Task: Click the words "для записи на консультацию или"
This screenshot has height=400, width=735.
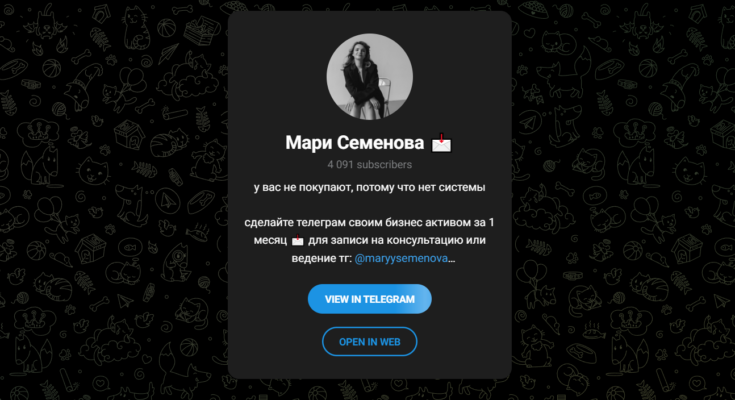Action: coord(397,241)
